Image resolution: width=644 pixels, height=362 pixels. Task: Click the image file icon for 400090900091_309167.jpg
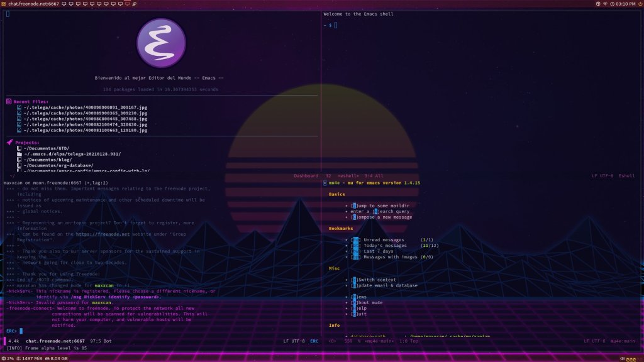[x=19, y=107]
